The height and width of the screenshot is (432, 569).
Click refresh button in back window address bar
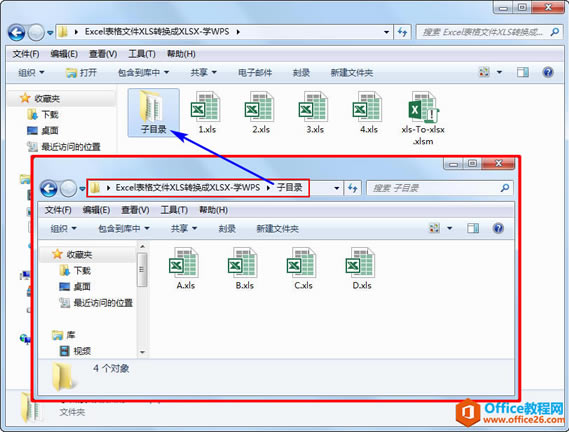pyautogui.click(x=402, y=32)
